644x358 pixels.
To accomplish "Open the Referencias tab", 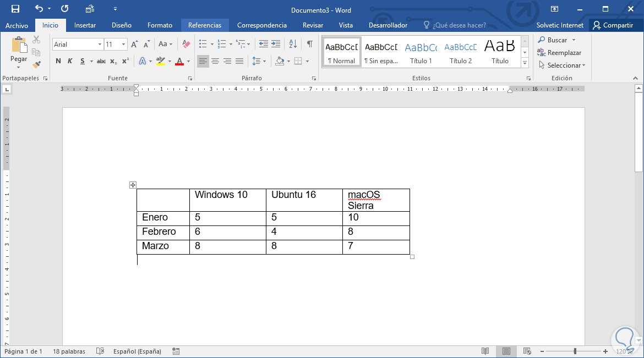I will coord(205,25).
